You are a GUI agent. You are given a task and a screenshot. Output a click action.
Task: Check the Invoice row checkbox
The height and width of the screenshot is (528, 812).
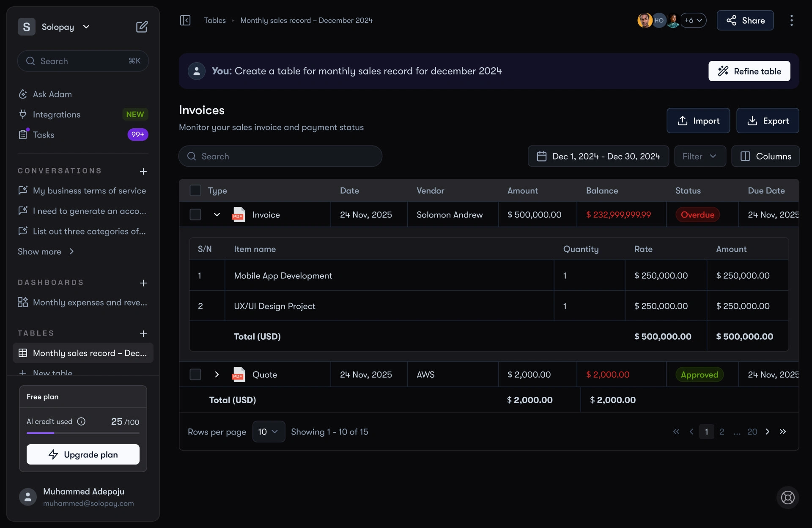195,214
